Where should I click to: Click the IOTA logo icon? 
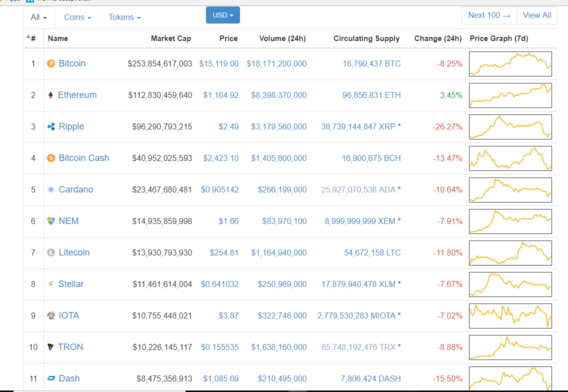[51, 315]
